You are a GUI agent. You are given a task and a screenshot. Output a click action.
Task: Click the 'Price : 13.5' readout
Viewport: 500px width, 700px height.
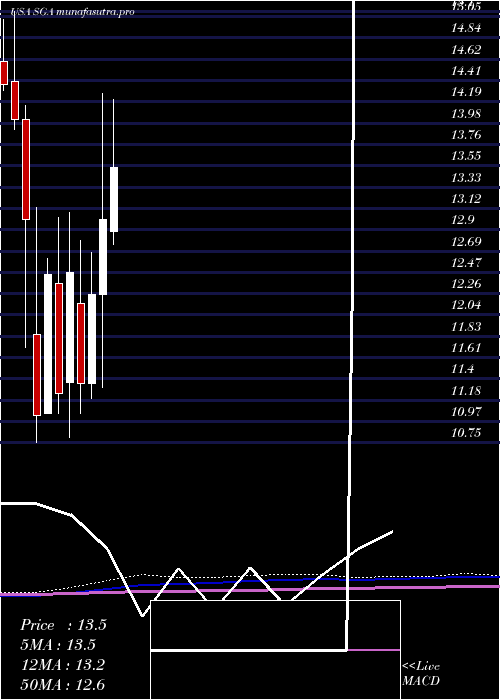63,625
